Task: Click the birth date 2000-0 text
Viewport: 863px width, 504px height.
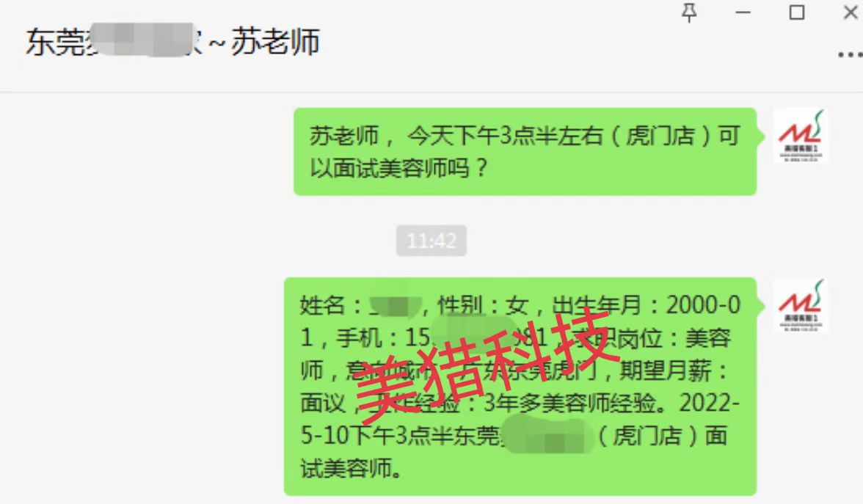Action: [703, 305]
